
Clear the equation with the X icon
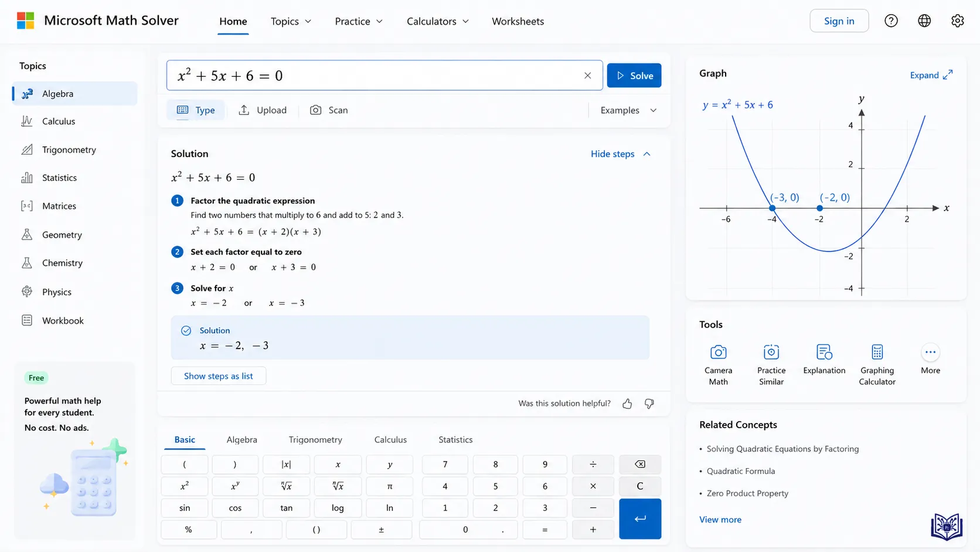[587, 76]
